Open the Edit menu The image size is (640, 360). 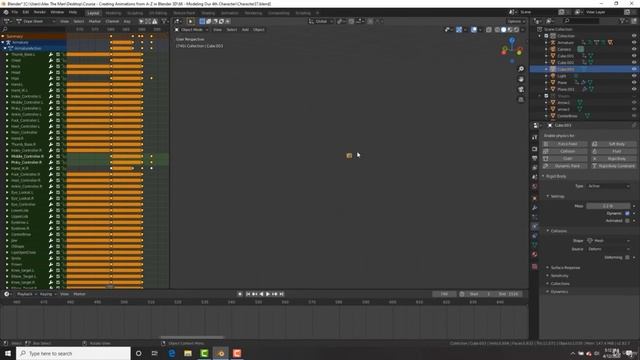[x=26, y=13]
